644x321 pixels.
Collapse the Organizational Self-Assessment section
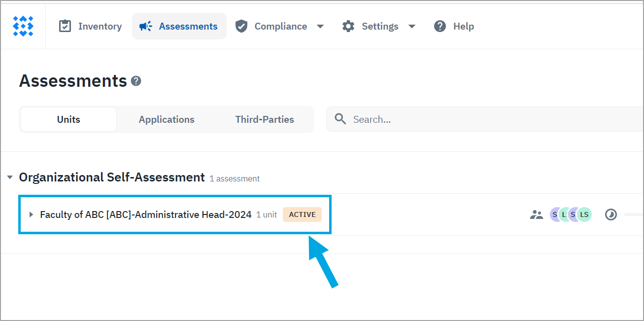(x=10, y=178)
